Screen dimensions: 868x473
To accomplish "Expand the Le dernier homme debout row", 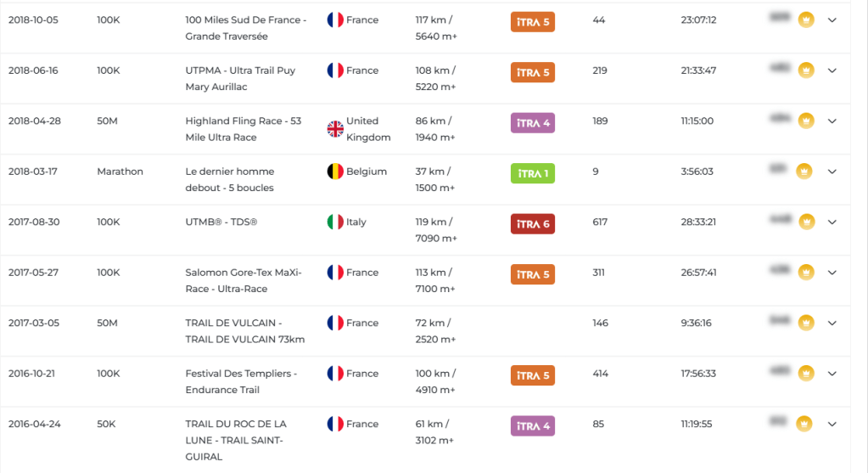I will coord(832,172).
